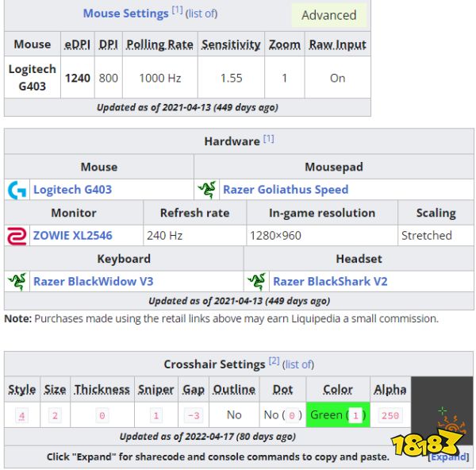Click the DPI column header
The height and width of the screenshot is (470, 476).
109,44
